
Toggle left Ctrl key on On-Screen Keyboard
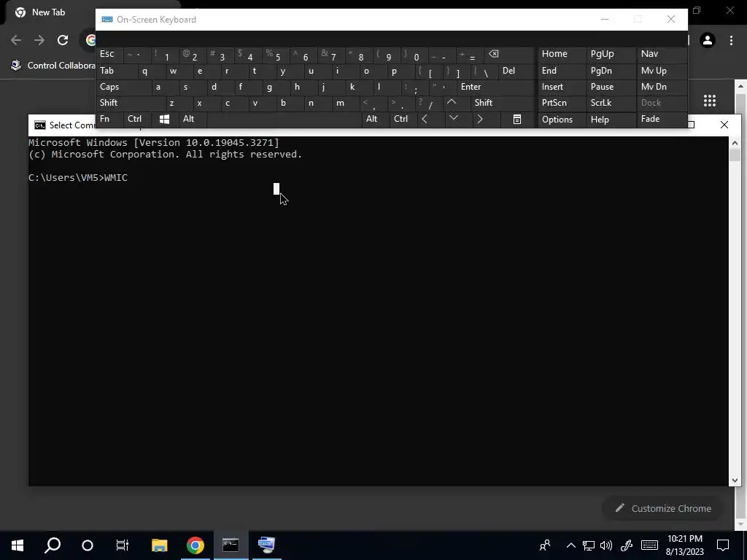[x=137, y=119]
